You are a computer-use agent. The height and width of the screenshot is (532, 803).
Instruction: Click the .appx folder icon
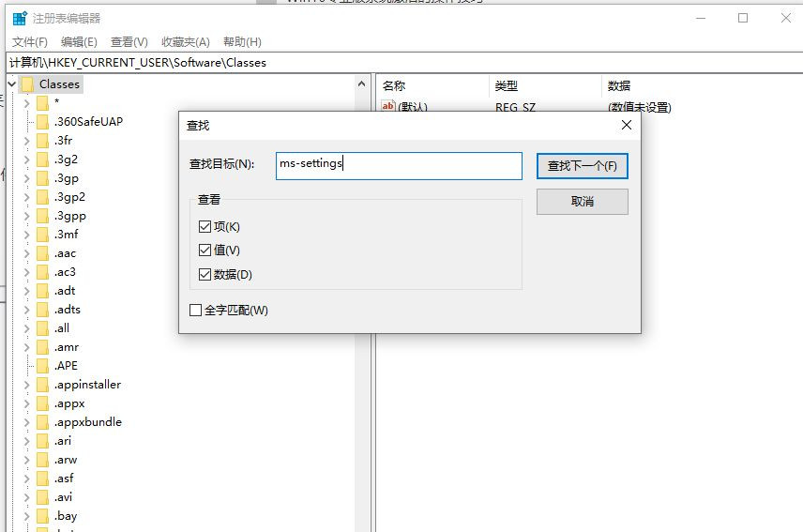(43, 403)
